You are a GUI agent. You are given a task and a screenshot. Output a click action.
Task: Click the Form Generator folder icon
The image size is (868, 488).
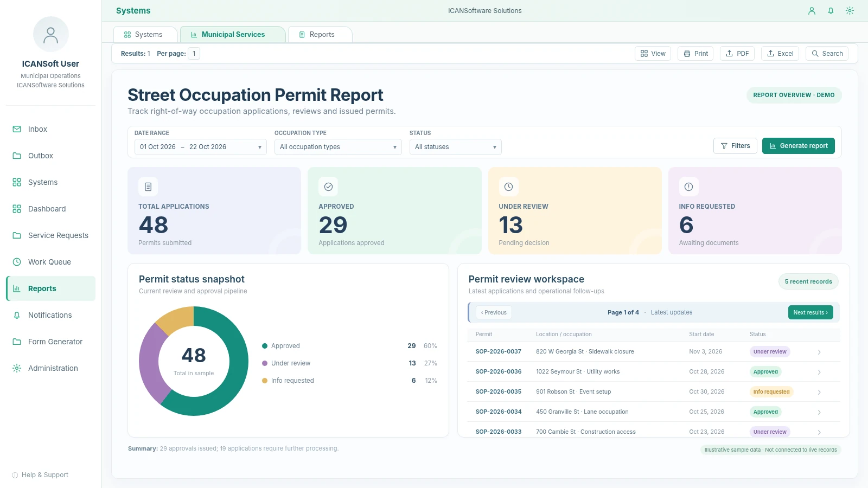click(x=17, y=342)
